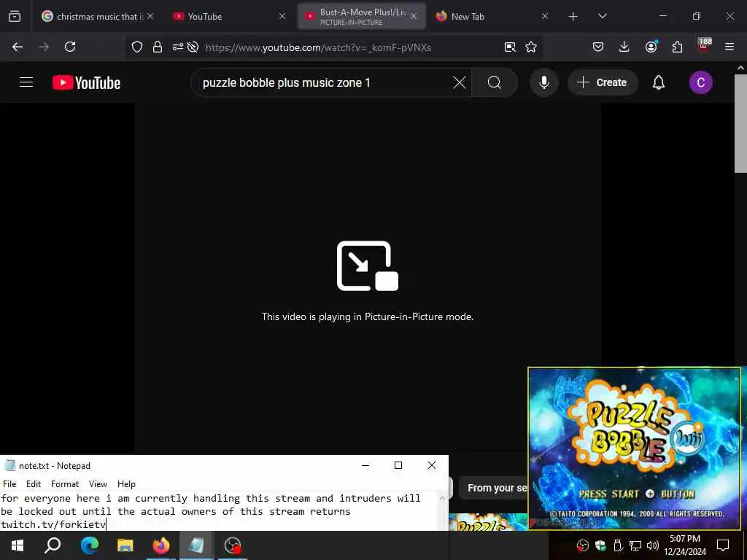Click the safely remove hardware tray icon

(618, 545)
